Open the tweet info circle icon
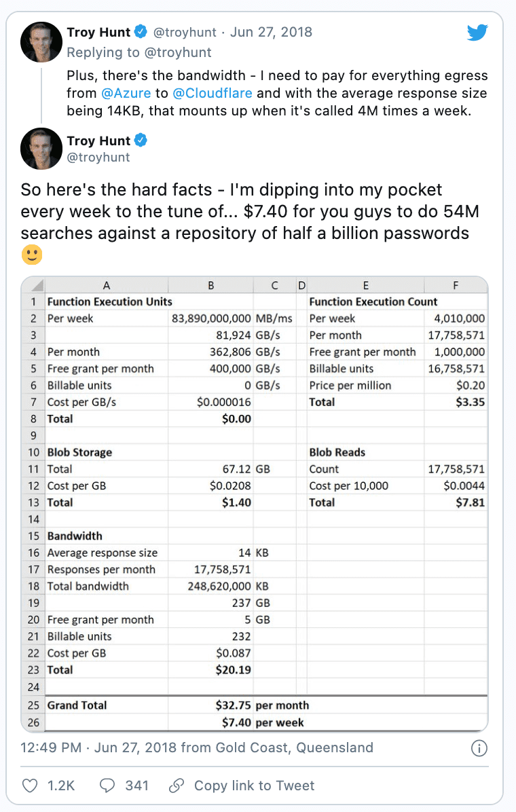The height and width of the screenshot is (812, 516). [479, 748]
